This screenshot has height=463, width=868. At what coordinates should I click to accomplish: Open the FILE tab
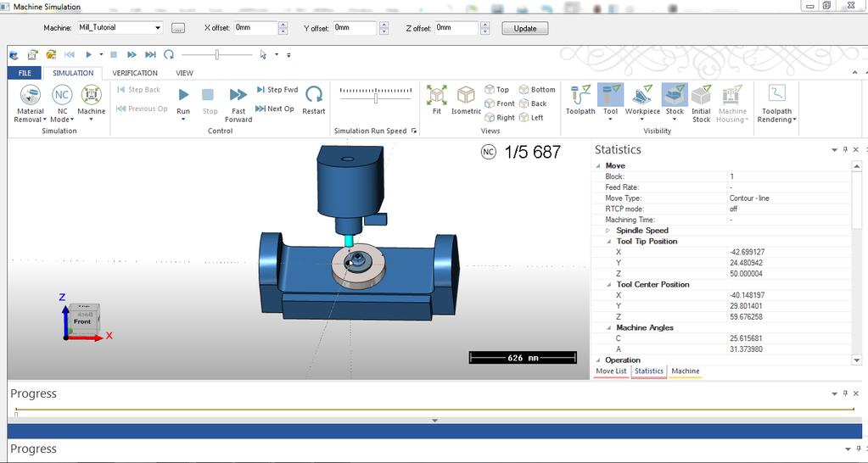25,73
